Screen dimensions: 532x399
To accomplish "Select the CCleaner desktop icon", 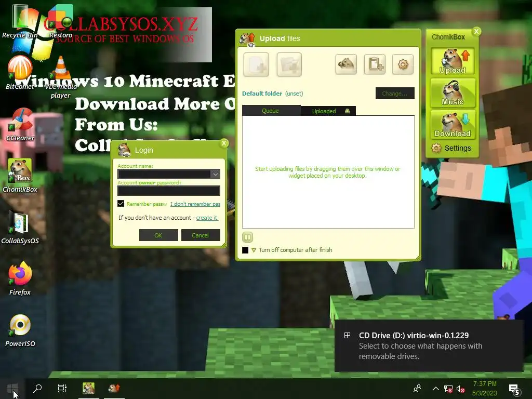I will click(20, 124).
